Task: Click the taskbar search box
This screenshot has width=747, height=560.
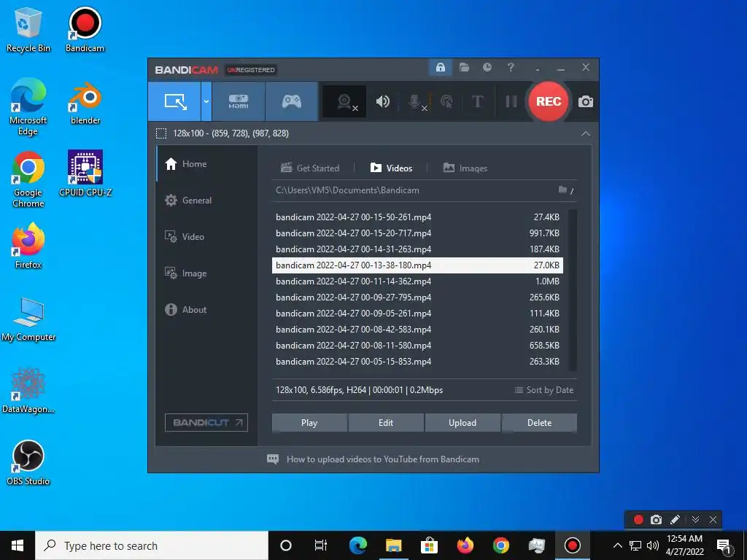Action: (x=152, y=545)
